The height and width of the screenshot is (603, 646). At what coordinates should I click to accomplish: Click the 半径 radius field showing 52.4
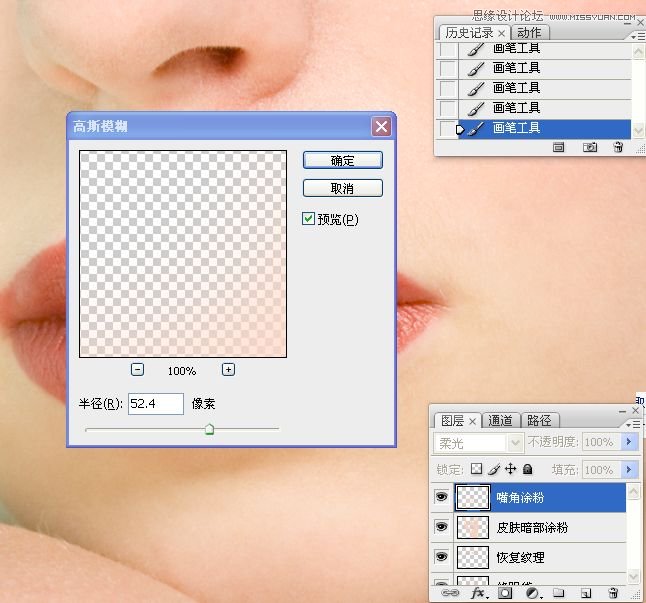coord(156,404)
